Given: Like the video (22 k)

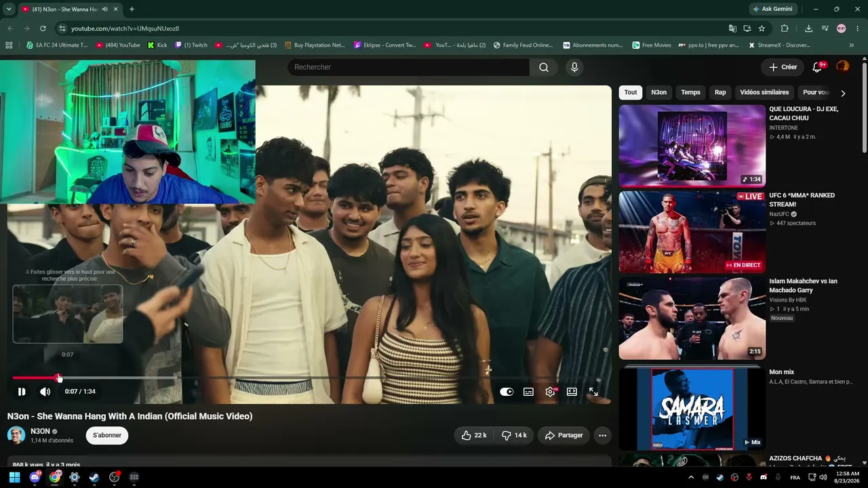Looking at the screenshot, I should tap(474, 435).
